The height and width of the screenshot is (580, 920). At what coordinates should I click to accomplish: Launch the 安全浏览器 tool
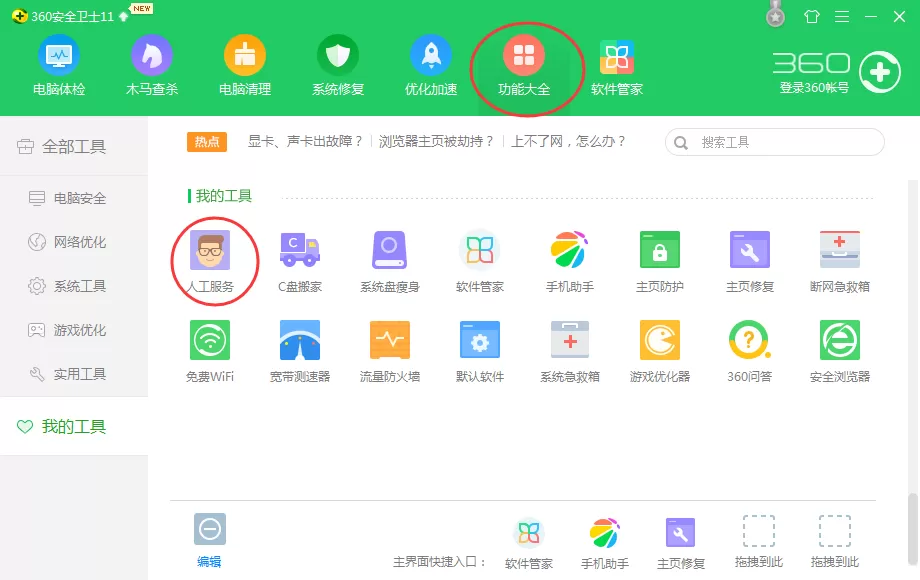840,351
